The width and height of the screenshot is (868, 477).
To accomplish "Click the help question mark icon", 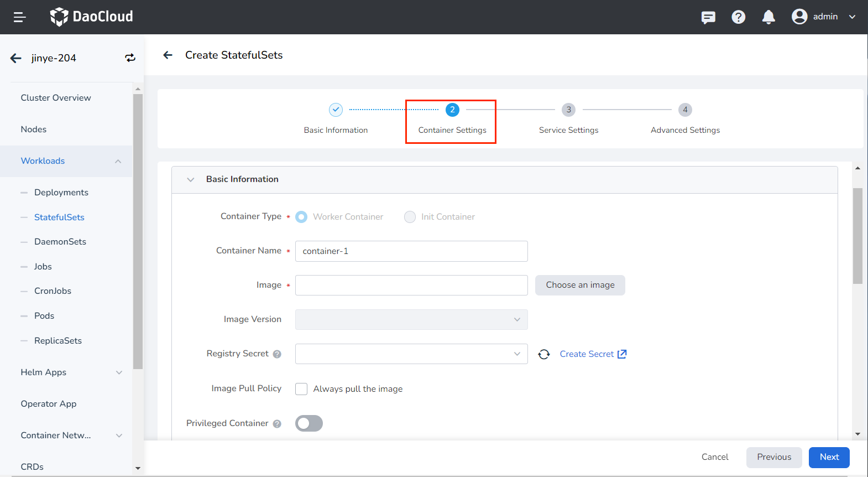I will [738, 17].
